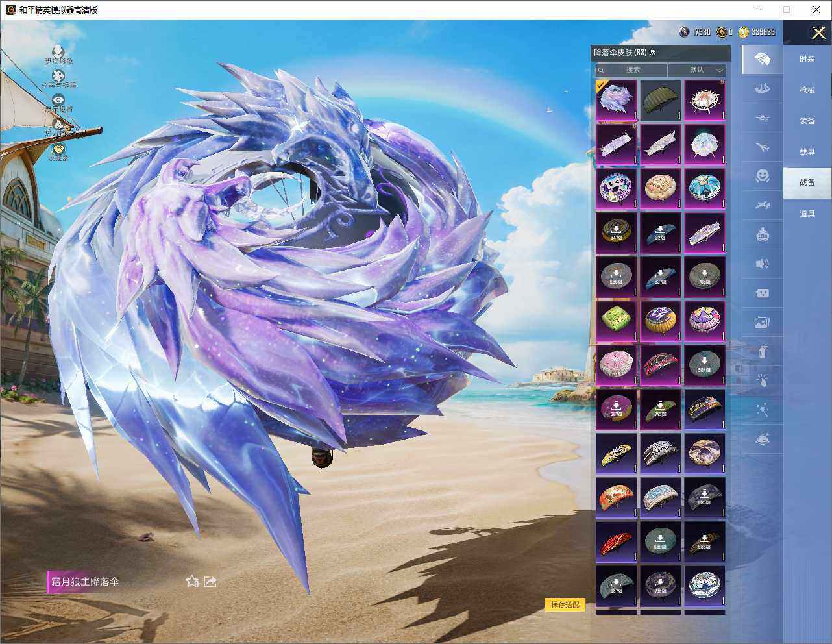Download the parachute skin labeled 504KB

click(x=705, y=365)
